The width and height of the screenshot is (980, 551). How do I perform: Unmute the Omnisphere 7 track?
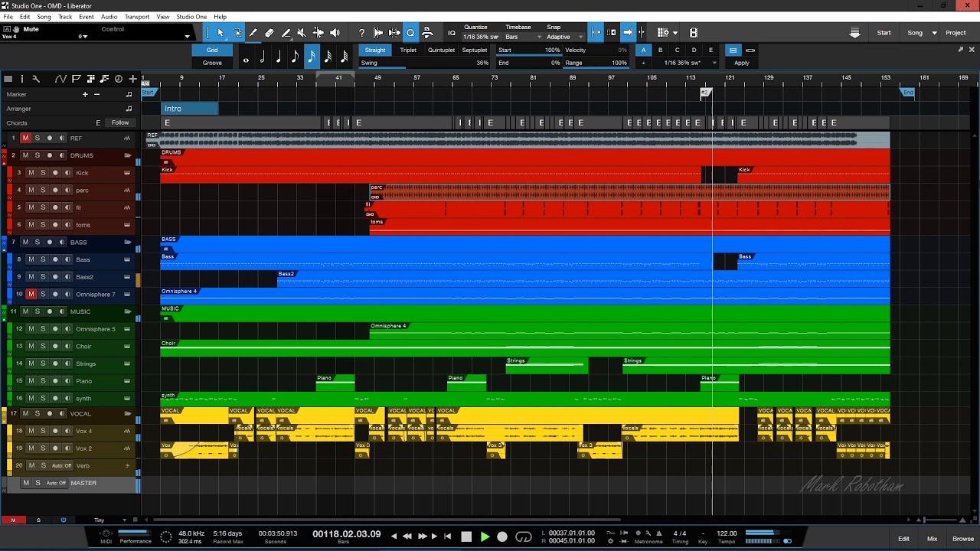tap(31, 294)
